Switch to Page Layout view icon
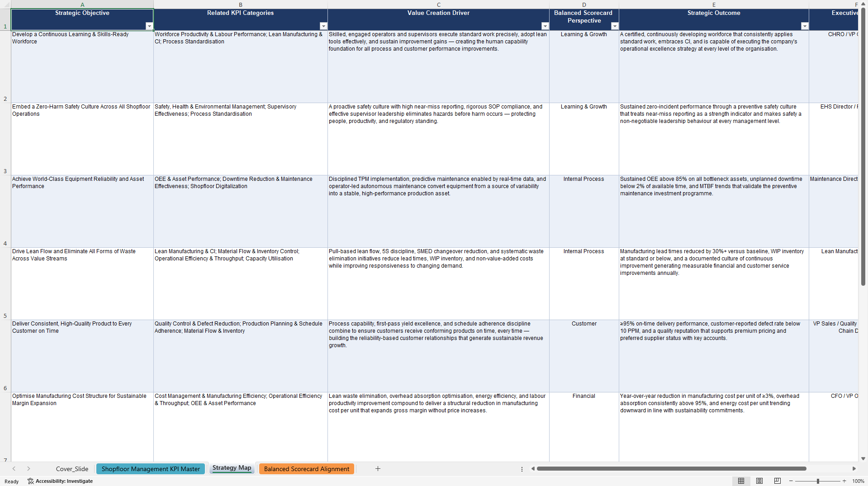Viewport: 868px width, 486px height. point(759,481)
